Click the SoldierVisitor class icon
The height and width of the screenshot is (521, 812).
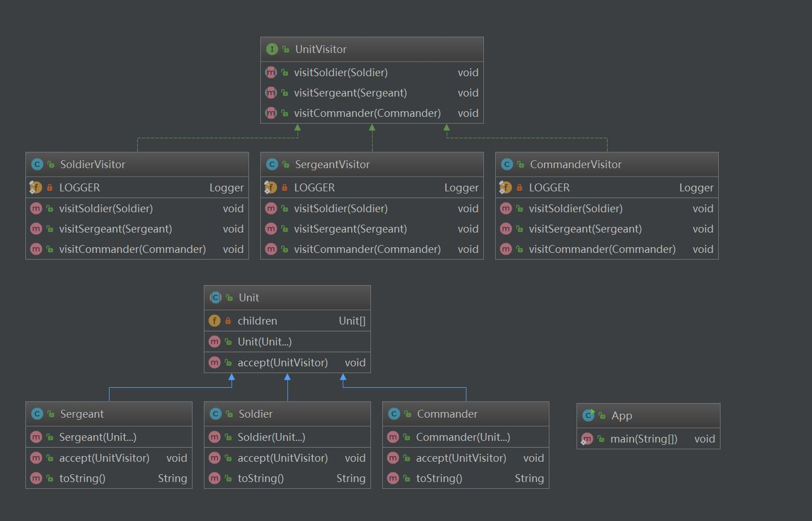click(37, 164)
